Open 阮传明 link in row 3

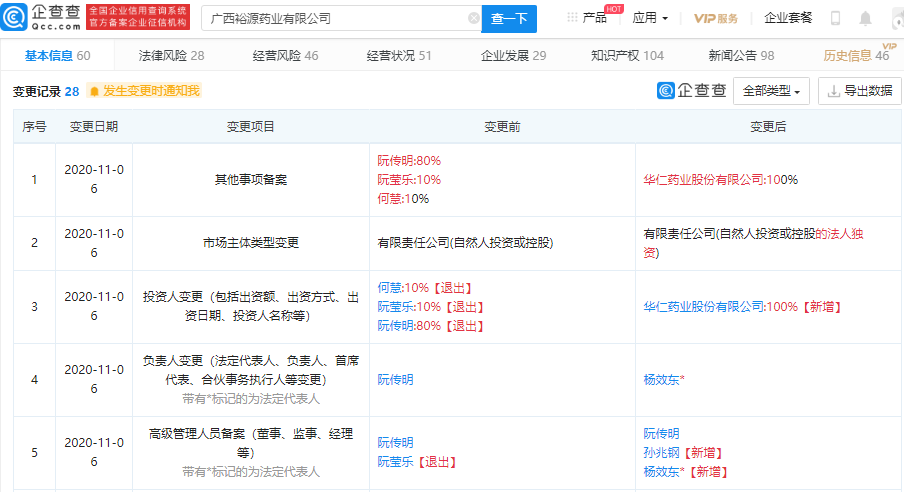(395, 325)
